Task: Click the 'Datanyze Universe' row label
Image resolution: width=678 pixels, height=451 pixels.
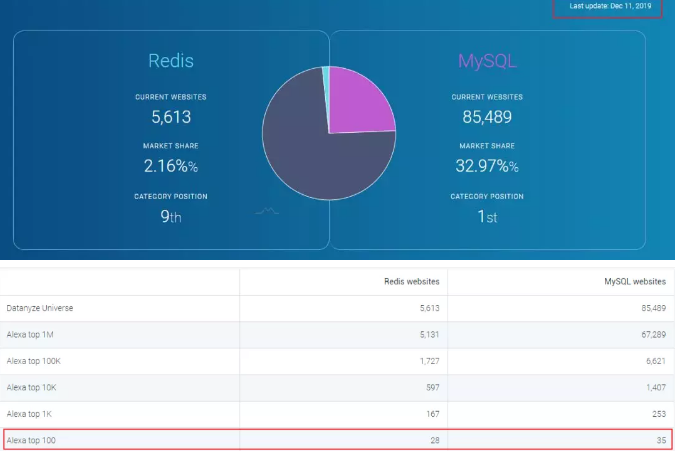Action: point(40,308)
